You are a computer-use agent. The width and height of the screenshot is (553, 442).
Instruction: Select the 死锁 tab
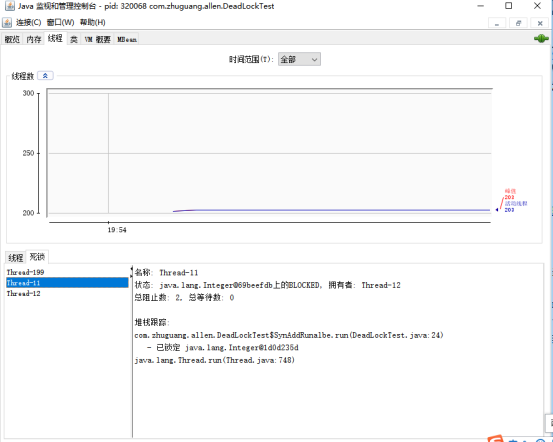coord(37,257)
